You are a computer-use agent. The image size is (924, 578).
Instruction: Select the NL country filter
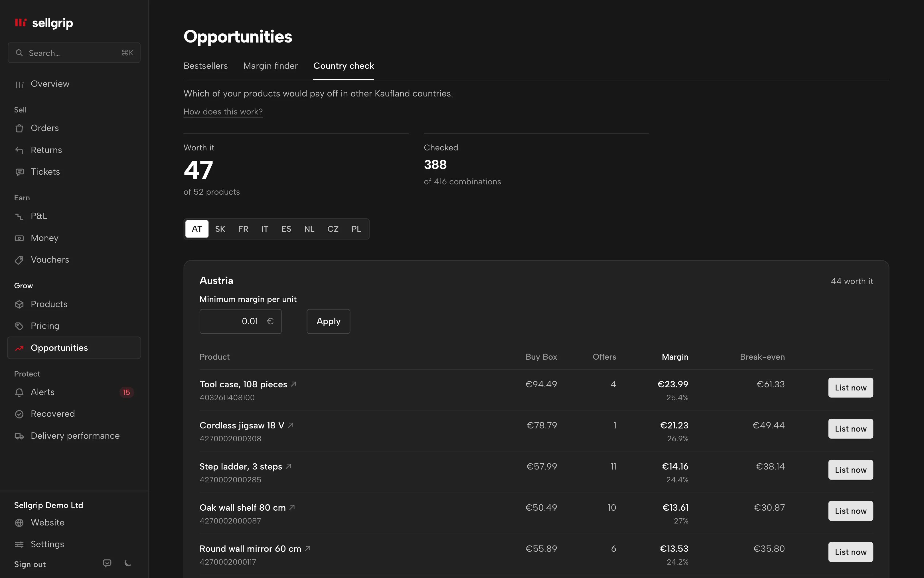pyautogui.click(x=309, y=229)
